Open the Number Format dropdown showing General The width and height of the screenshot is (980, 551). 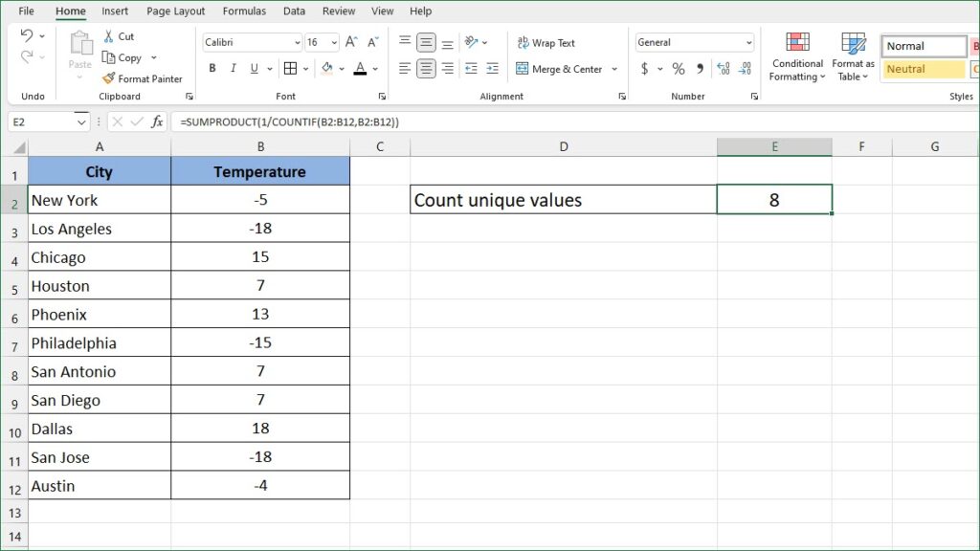693,41
